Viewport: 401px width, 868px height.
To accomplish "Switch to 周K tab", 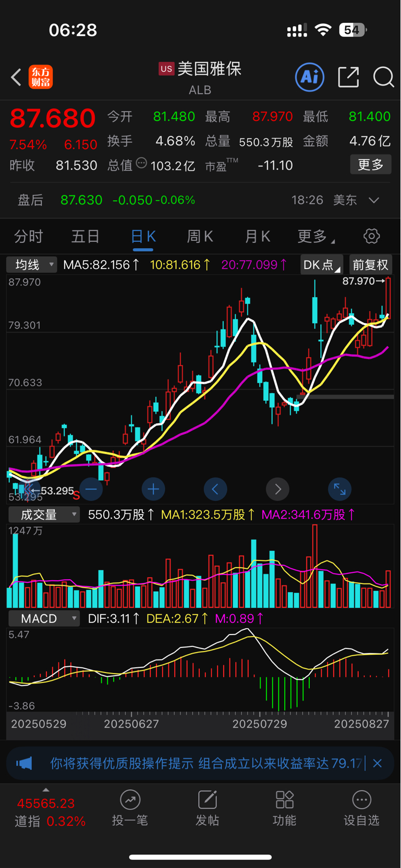I will tap(200, 237).
